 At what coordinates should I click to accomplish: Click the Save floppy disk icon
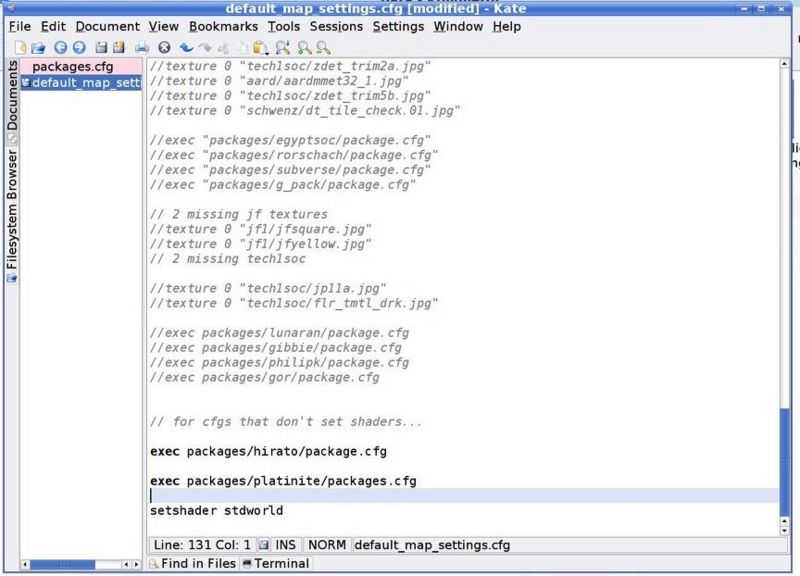coord(101,47)
